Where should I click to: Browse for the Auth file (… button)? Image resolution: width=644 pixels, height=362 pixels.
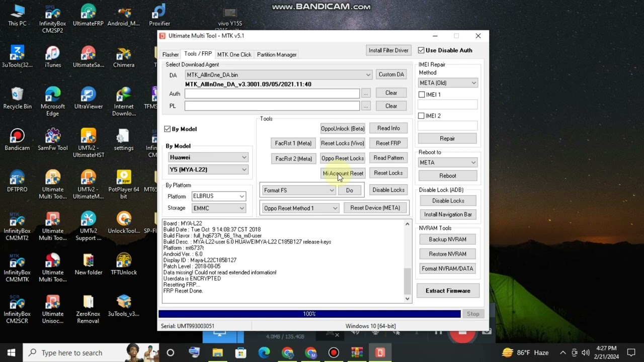coord(366,94)
